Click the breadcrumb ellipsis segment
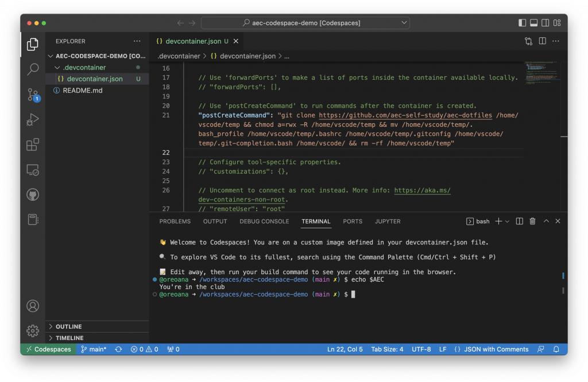Viewport: 588px width, 382px height. (287, 56)
